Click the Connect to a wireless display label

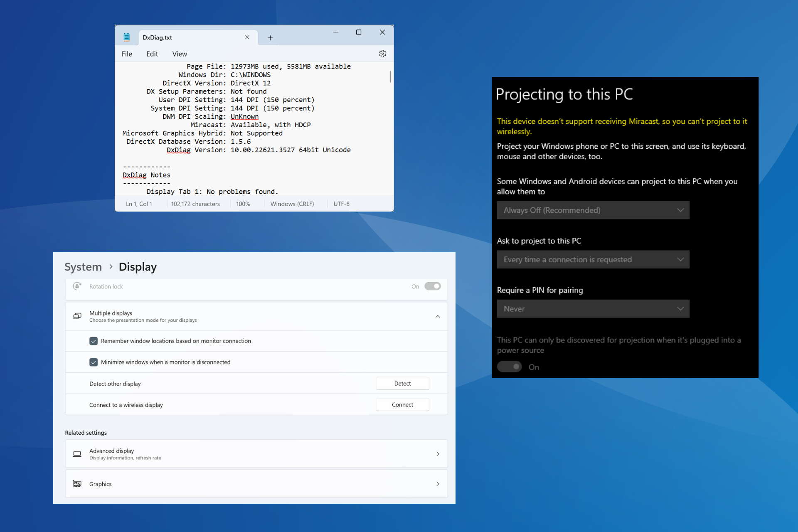coord(126,405)
